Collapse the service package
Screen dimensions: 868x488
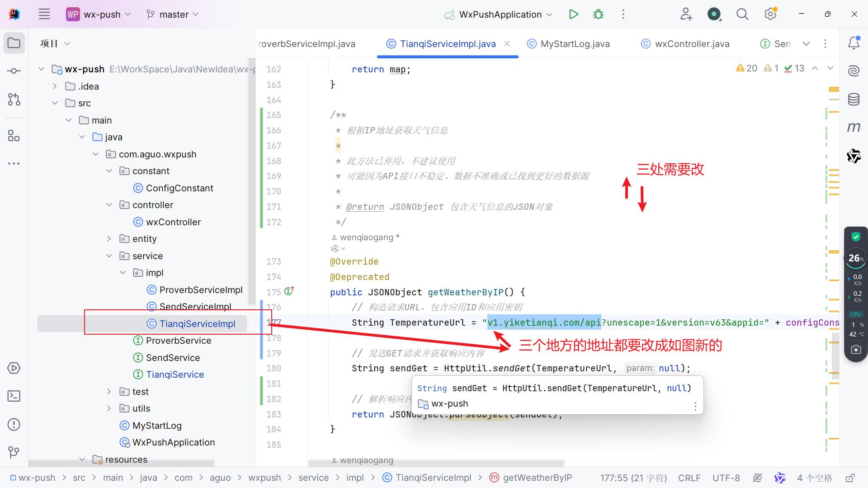click(x=109, y=256)
